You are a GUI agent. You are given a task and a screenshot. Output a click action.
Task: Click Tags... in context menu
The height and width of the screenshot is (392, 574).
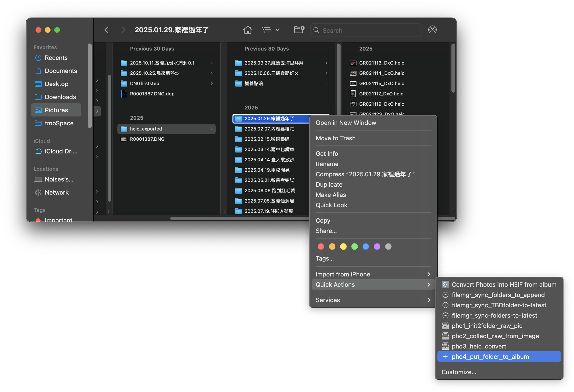tap(325, 258)
